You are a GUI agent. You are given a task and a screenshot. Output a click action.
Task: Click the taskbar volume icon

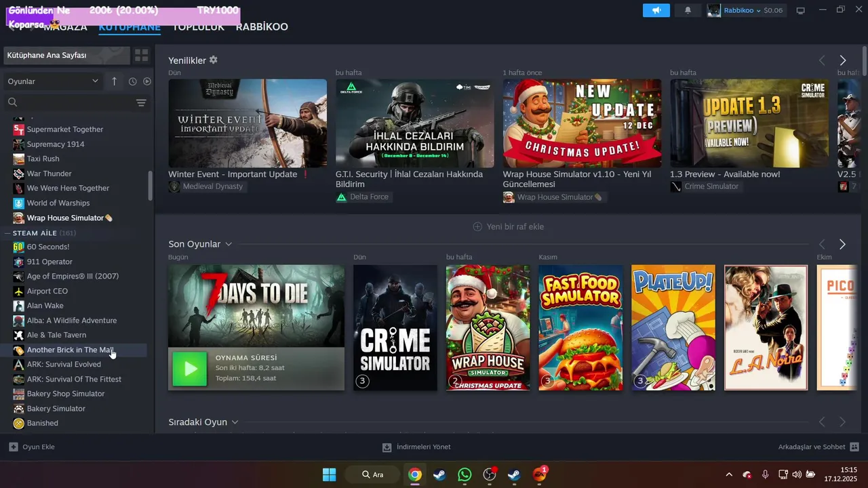(797, 474)
